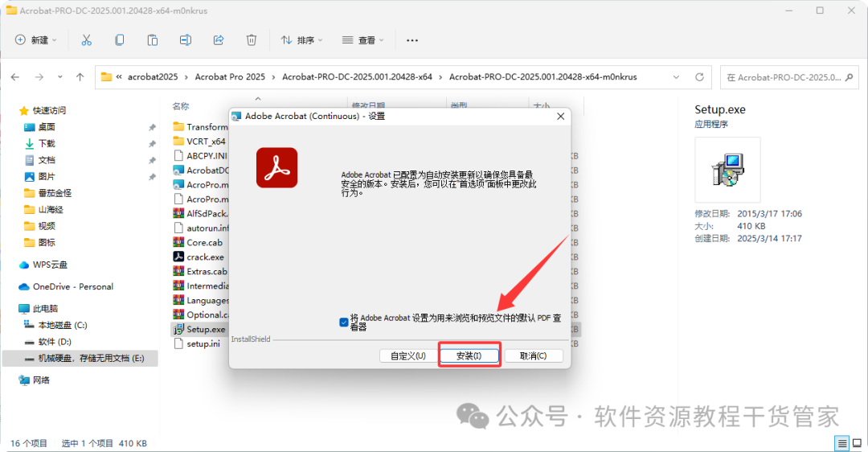This screenshot has height=452, width=868.
Task: Open 山海经 folder in sidebar
Action: tap(51, 210)
